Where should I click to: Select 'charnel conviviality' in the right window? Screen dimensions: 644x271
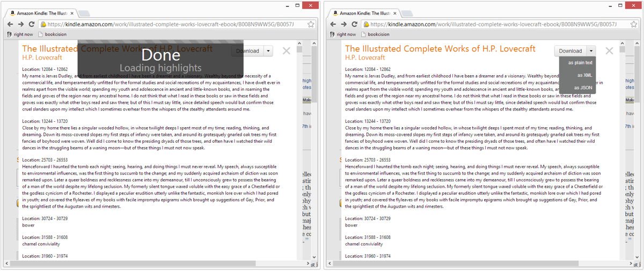(x=364, y=244)
